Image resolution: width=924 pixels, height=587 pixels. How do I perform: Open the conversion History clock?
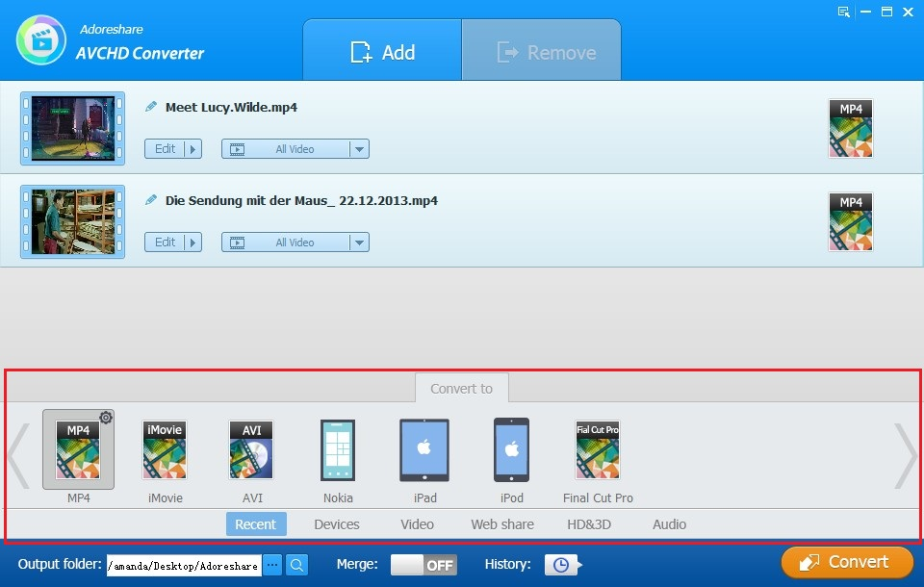click(x=561, y=565)
